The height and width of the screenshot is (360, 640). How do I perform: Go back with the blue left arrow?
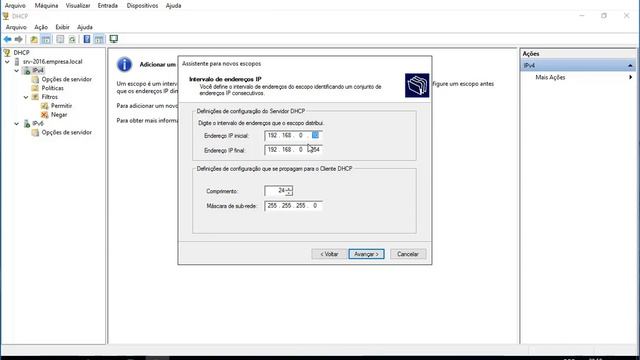coord(7,39)
